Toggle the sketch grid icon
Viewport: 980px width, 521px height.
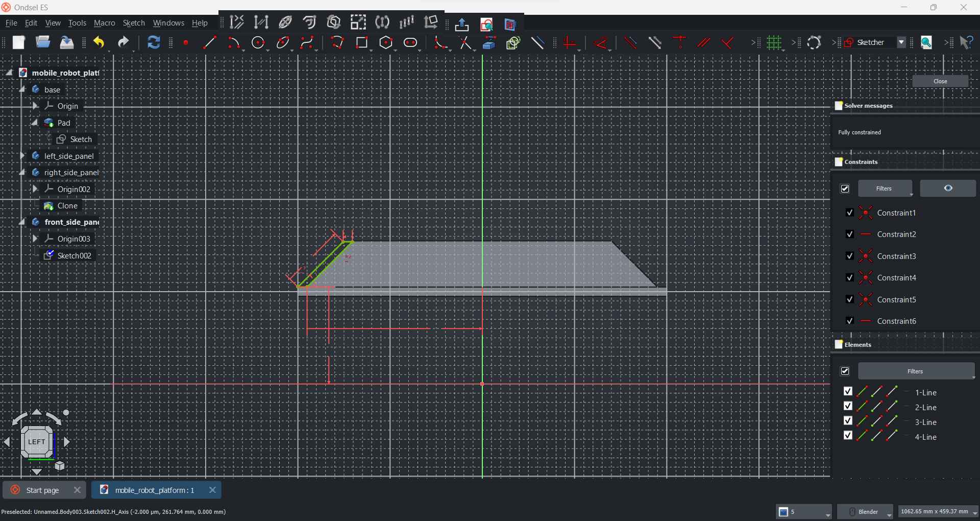point(775,43)
